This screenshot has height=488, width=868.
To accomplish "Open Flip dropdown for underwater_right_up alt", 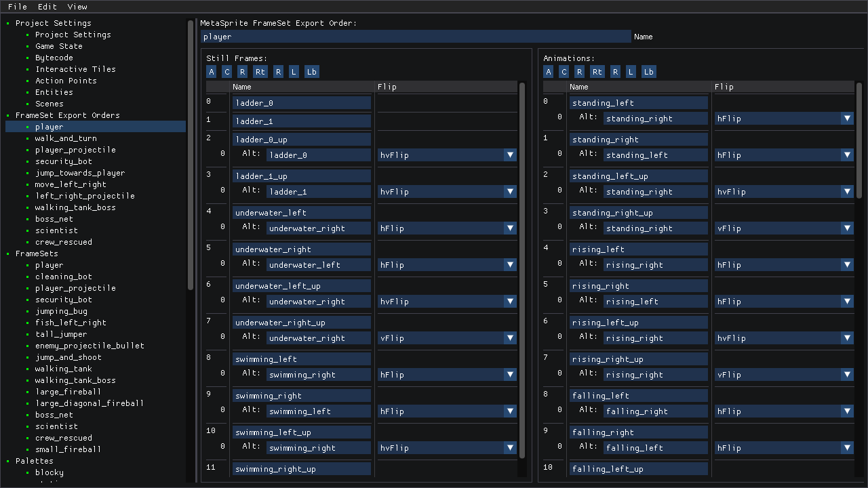I will [x=447, y=338].
